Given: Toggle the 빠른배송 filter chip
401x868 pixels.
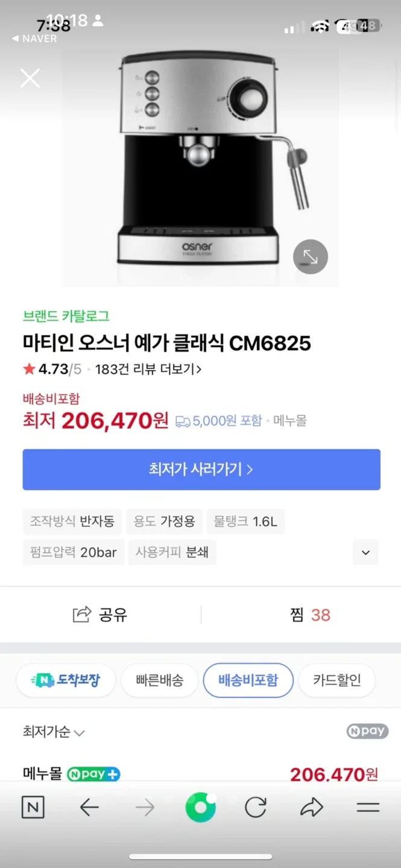Looking at the screenshot, I should pos(159,681).
